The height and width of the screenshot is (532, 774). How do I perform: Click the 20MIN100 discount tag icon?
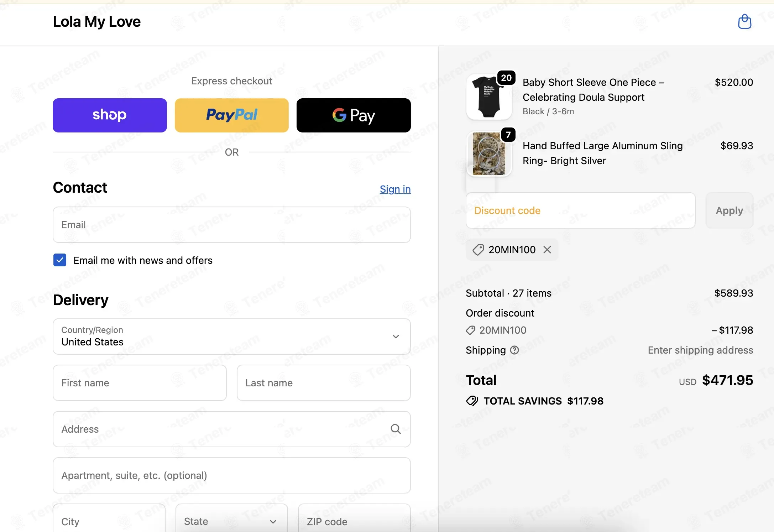tap(478, 250)
